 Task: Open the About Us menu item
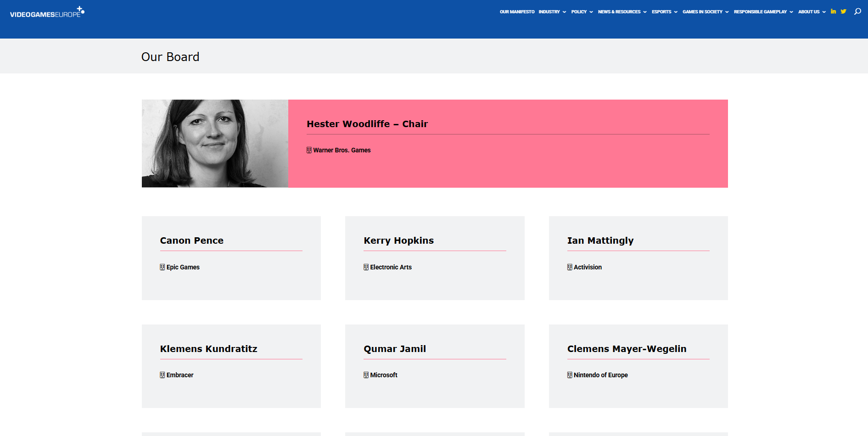[809, 12]
